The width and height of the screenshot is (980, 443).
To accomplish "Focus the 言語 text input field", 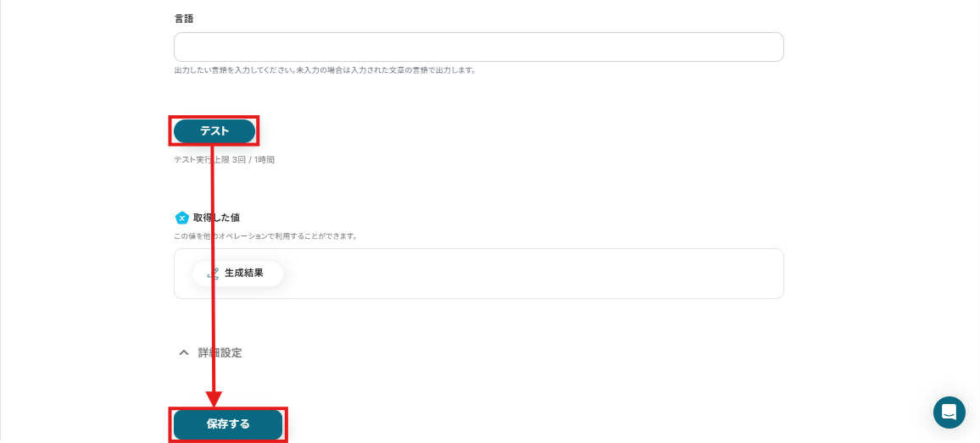I will point(479,47).
